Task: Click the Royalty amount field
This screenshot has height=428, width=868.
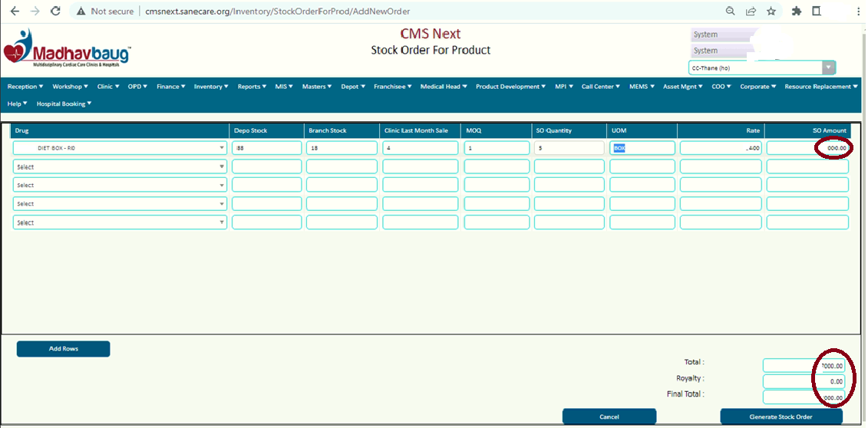Action: [x=804, y=381]
